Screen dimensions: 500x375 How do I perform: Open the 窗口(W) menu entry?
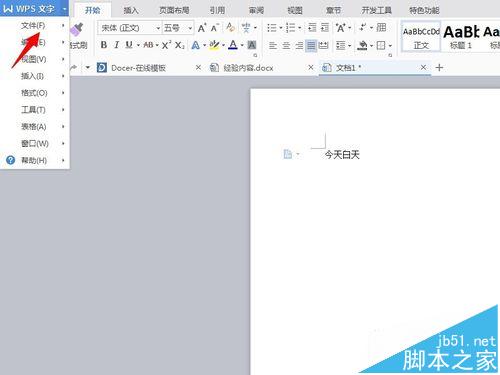tap(35, 144)
